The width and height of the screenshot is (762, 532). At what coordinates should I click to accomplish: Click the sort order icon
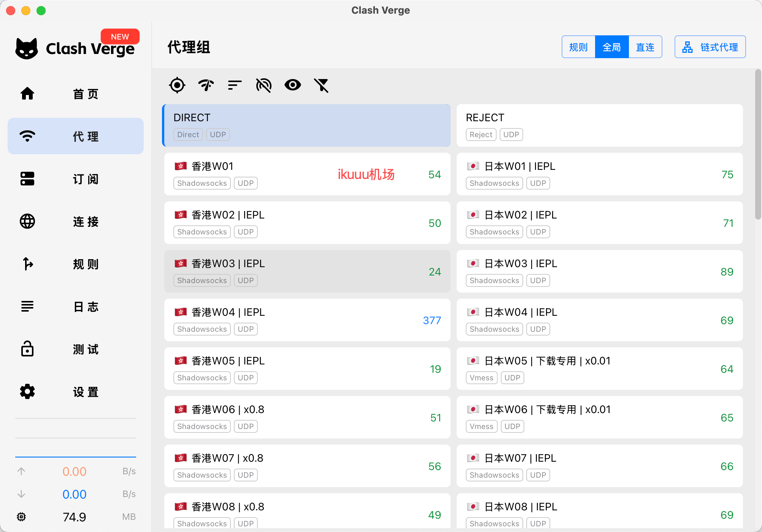(x=235, y=85)
